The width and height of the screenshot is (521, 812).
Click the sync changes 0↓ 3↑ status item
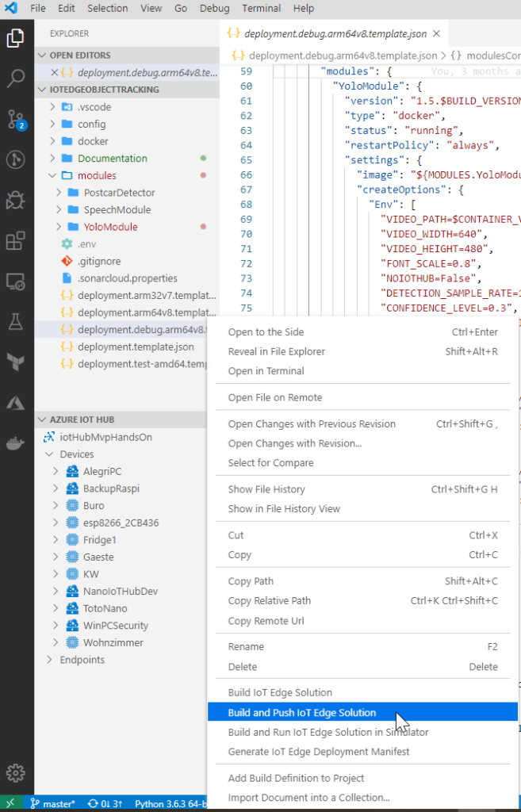(x=105, y=804)
